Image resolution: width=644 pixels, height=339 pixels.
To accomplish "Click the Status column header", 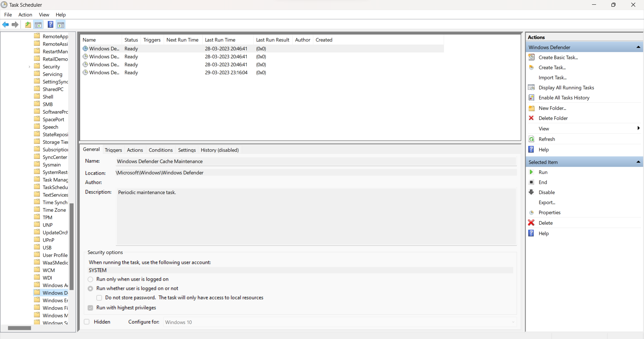I will coord(131,40).
